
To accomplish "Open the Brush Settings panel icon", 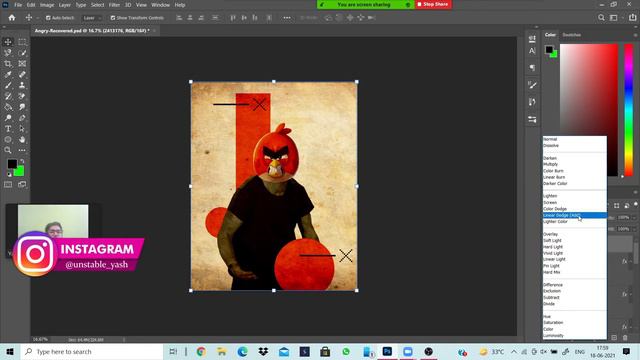I will click(x=532, y=85).
